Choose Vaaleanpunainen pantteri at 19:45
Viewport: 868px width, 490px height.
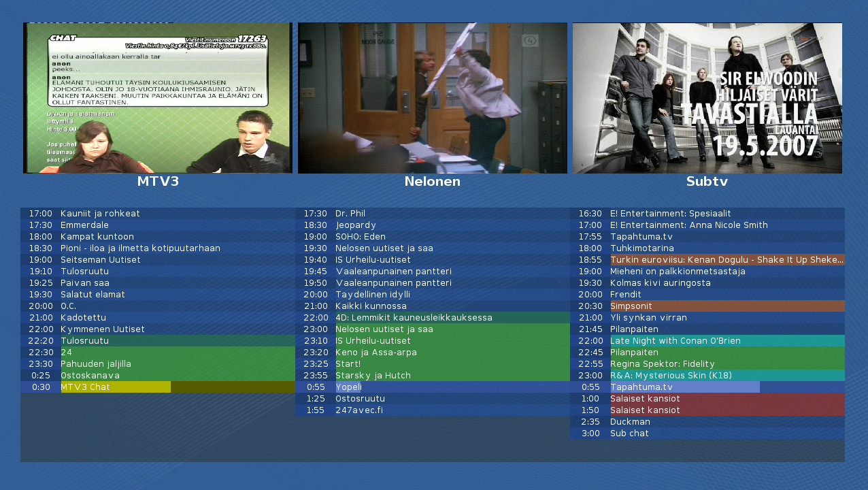point(433,272)
